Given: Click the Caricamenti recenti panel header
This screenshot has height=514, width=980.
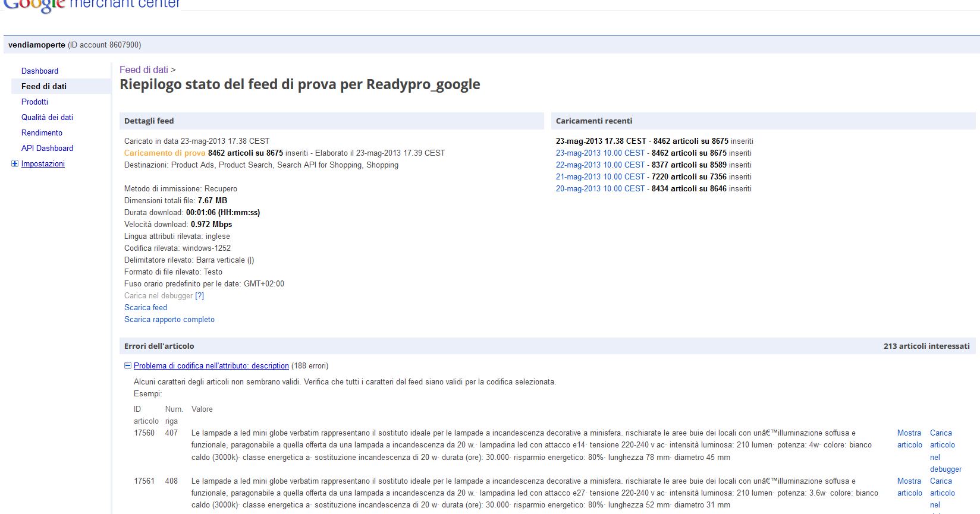Looking at the screenshot, I should 764,121.
